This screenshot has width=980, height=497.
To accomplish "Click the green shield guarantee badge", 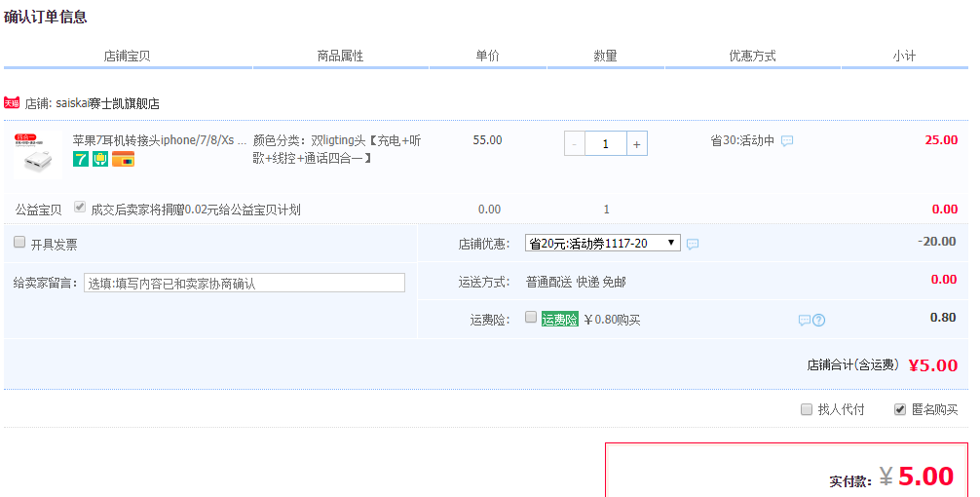I will pyautogui.click(x=100, y=159).
